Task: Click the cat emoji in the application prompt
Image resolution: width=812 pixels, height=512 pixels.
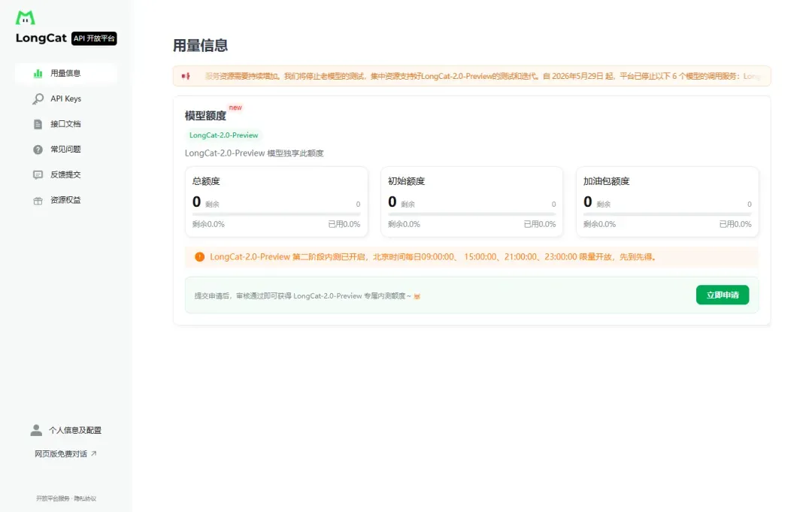Action: (417, 296)
